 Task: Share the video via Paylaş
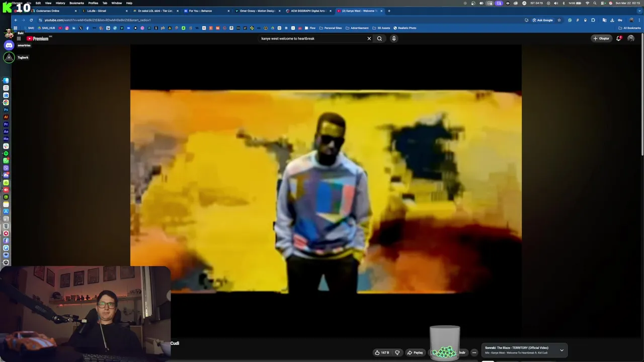(415, 352)
